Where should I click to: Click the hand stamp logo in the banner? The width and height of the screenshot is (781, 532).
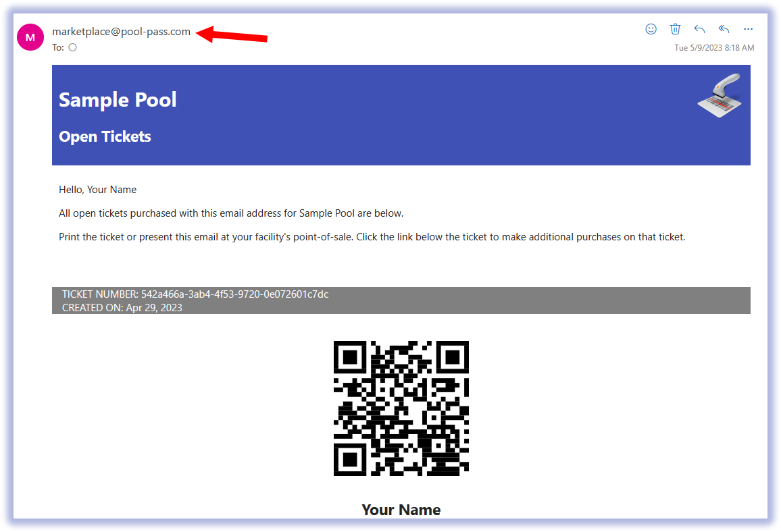[x=720, y=95]
